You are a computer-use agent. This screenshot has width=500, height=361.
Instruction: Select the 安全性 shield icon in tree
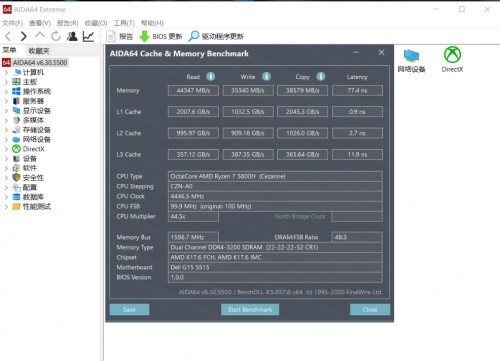(x=16, y=178)
